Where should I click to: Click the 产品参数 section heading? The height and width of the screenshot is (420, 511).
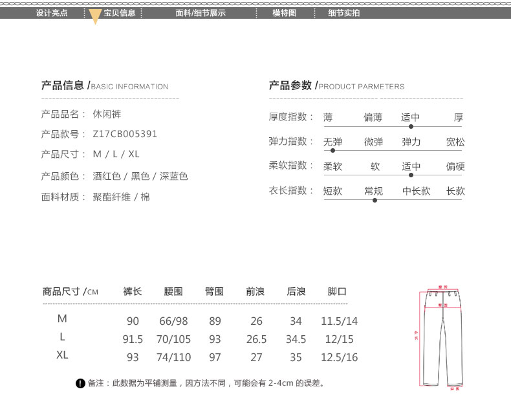pos(290,85)
